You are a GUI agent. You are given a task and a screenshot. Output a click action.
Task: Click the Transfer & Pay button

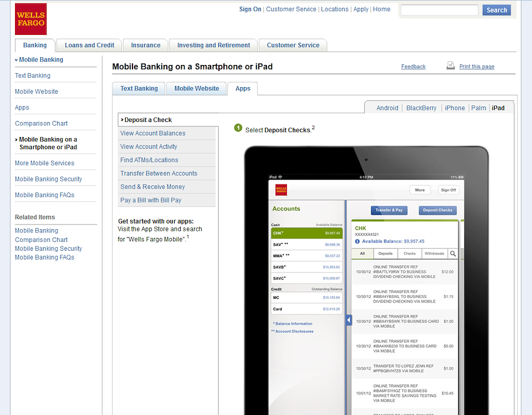[389, 210]
